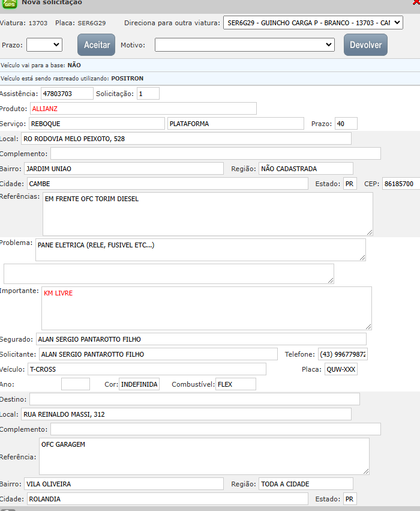Click the empty Ano field

[76, 384]
